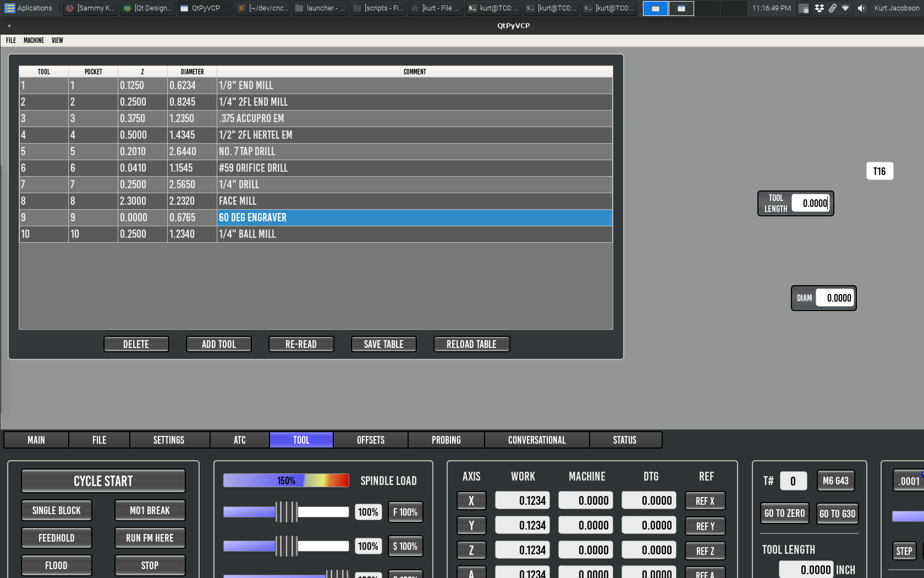Click the CYCLE START button
The height and width of the screenshot is (578, 924).
coord(103,481)
